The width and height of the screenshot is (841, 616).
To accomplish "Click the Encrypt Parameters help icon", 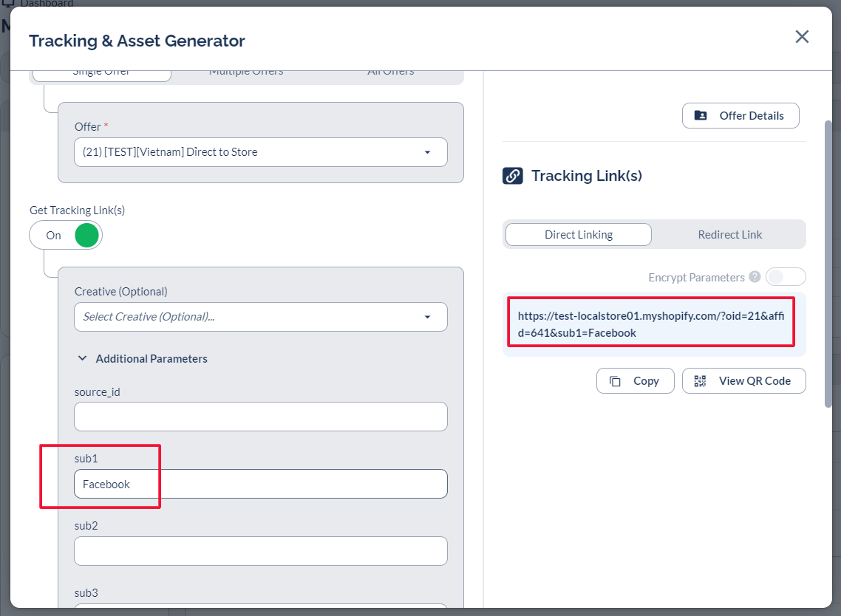I will [755, 277].
